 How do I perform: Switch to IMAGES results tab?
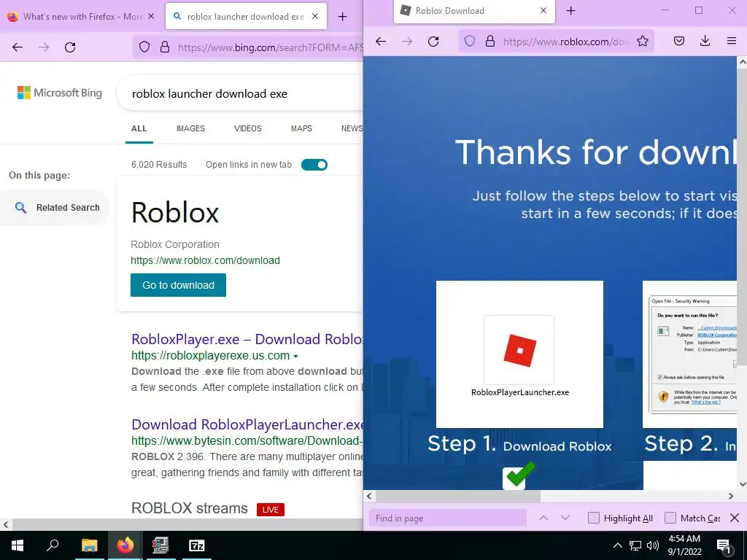pyautogui.click(x=190, y=128)
